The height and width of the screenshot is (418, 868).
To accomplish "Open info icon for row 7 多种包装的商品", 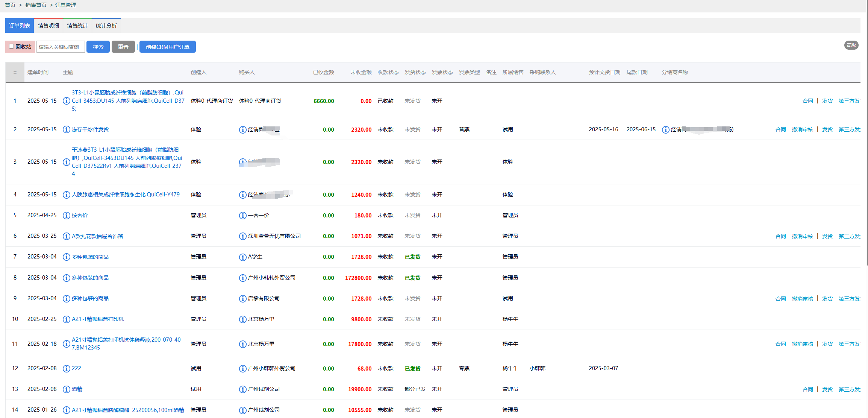I will tap(67, 257).
